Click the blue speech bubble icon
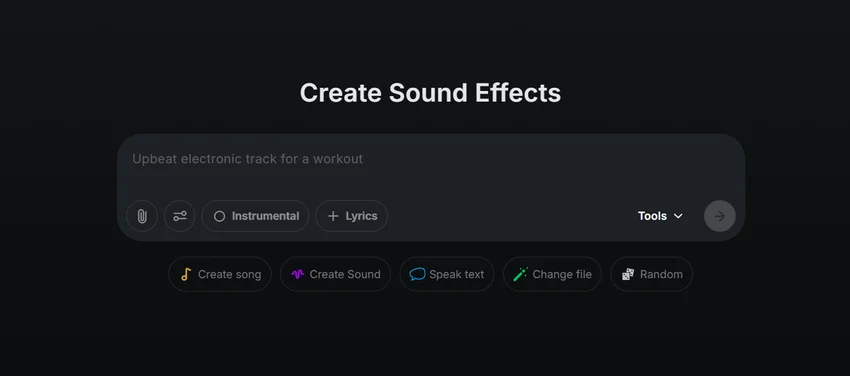 pyautogui.click(x=417, y=274)
